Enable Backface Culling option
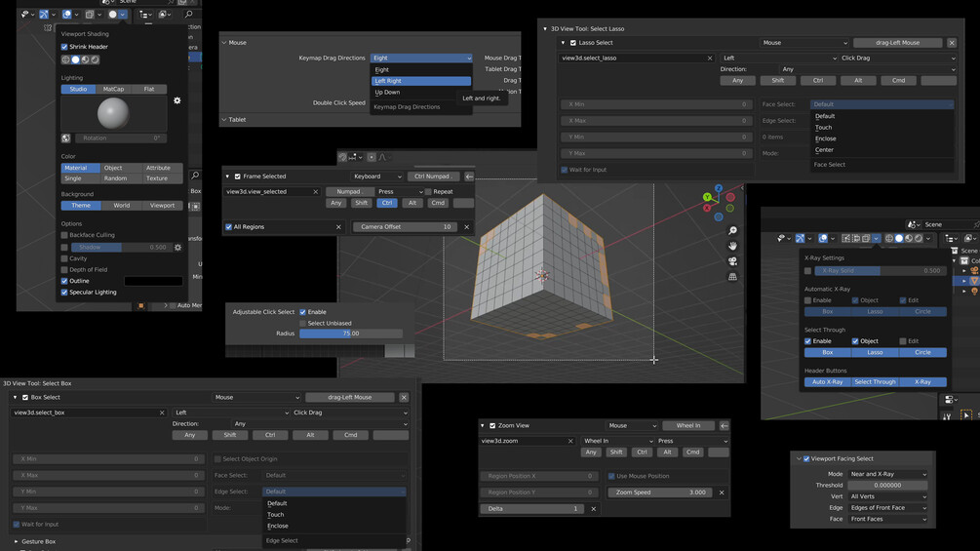 coord(64,236)
